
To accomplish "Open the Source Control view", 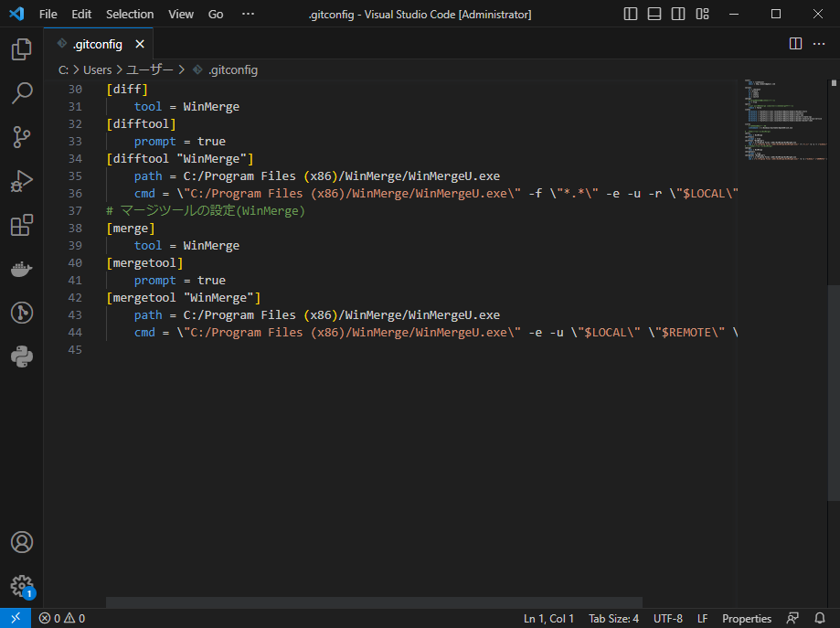I will 22,136.
